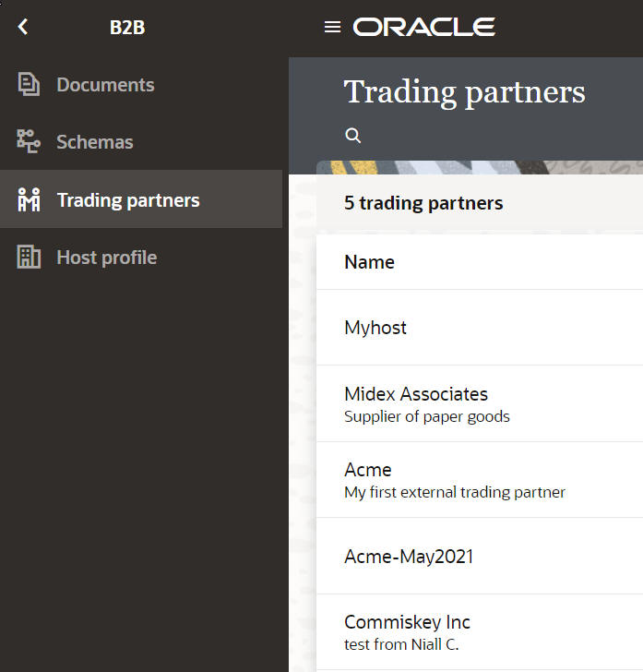The height and width of the screenshot is (672, 643).
Task: Open the hamburger navigation menu
Action: tap(333, 28)
